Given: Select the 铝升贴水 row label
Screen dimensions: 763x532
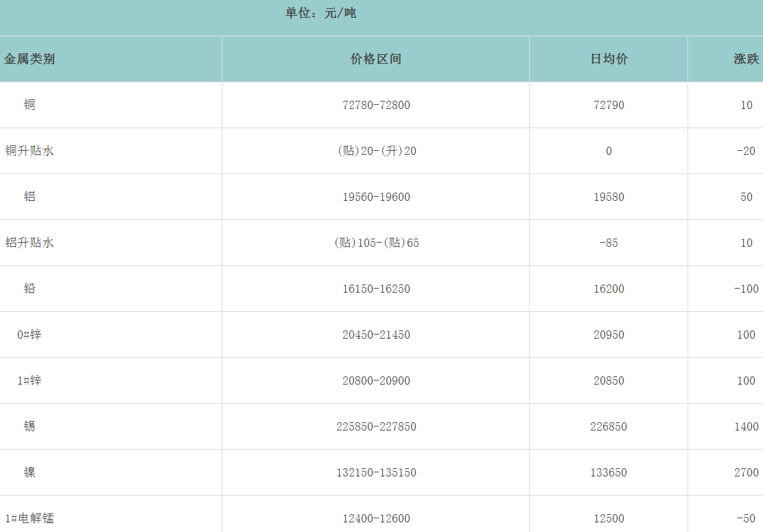Looking at the screenshot, I should coord(30,243).
